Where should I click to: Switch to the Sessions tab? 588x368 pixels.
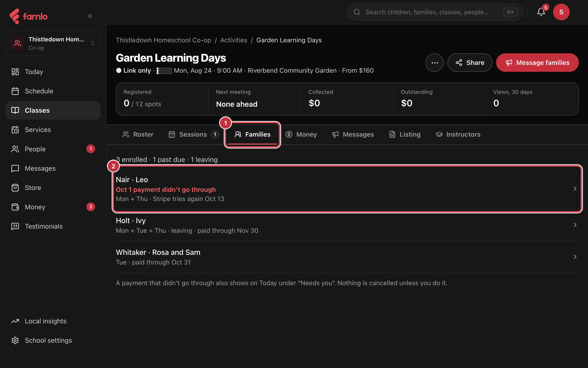tap(194, 134)
